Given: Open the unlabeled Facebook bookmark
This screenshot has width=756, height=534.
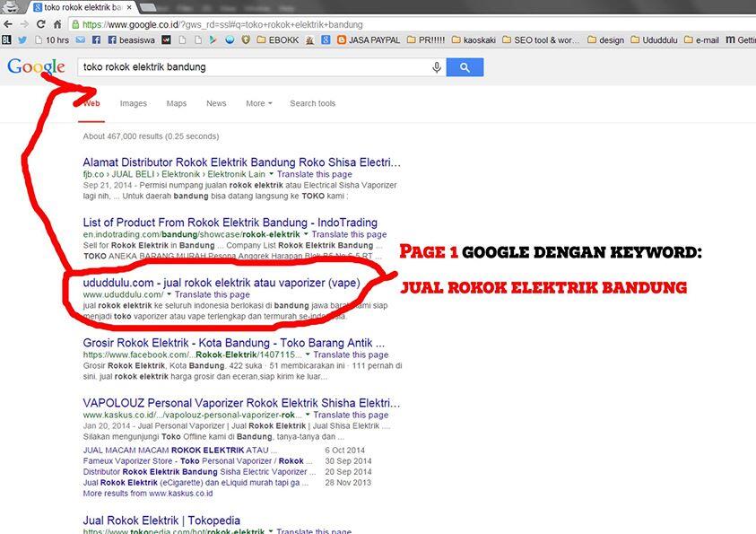Looking at the screenshot, I should point(97,40).
